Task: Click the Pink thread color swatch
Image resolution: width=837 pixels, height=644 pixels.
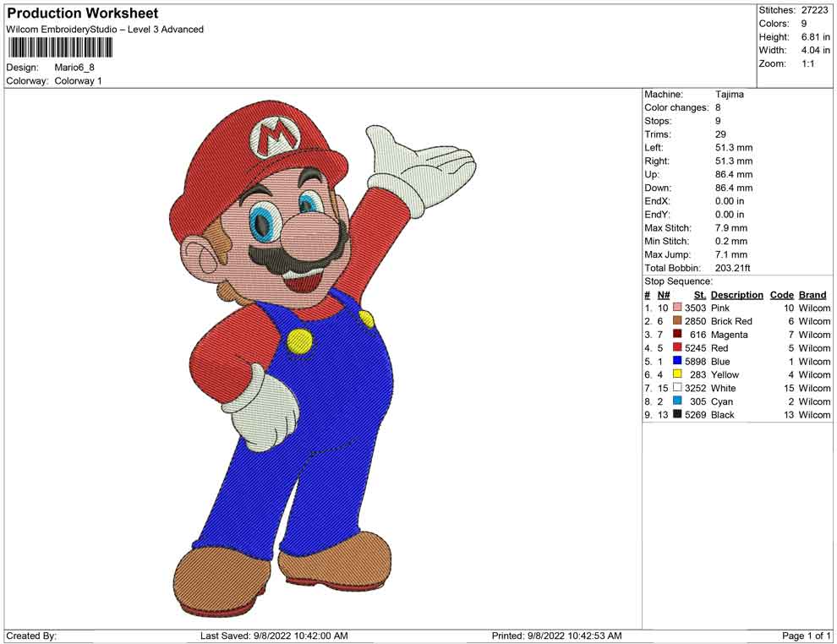Action: pyautogui.click(x=677, y=308)
